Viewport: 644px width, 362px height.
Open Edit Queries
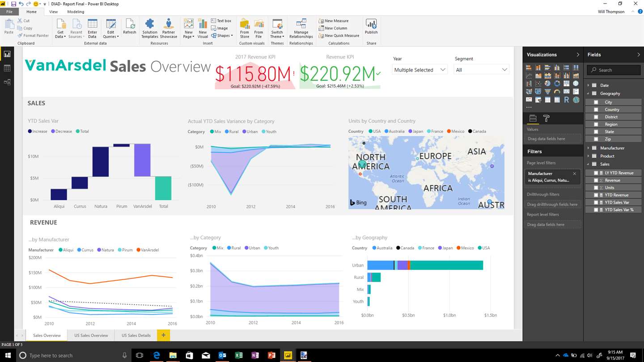point(111,28)
